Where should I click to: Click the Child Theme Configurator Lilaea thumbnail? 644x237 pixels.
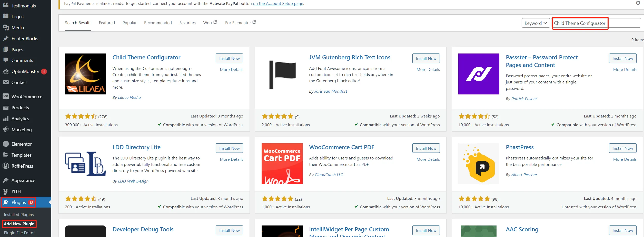tap(86, 74)
